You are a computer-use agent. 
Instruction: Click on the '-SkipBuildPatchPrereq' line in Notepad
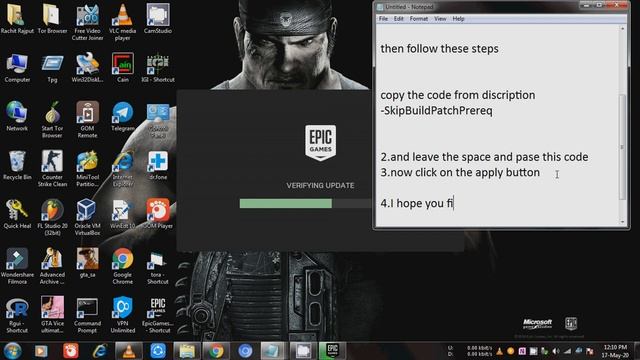tap(436, 111)
